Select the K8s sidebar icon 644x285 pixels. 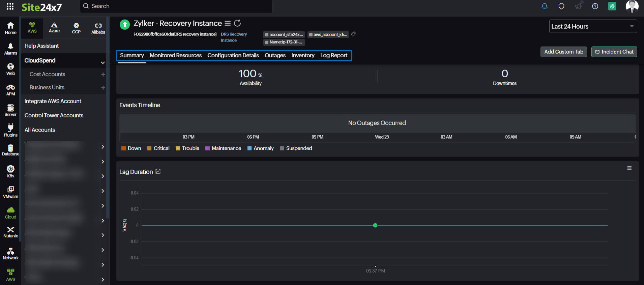(10, 171)
